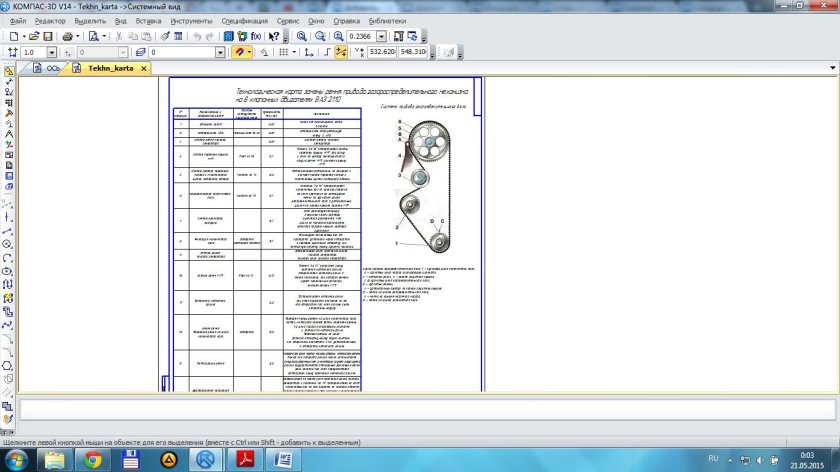840x472 pixels.
Task: Click the Open file folder icon
Action: click(33, 36)
